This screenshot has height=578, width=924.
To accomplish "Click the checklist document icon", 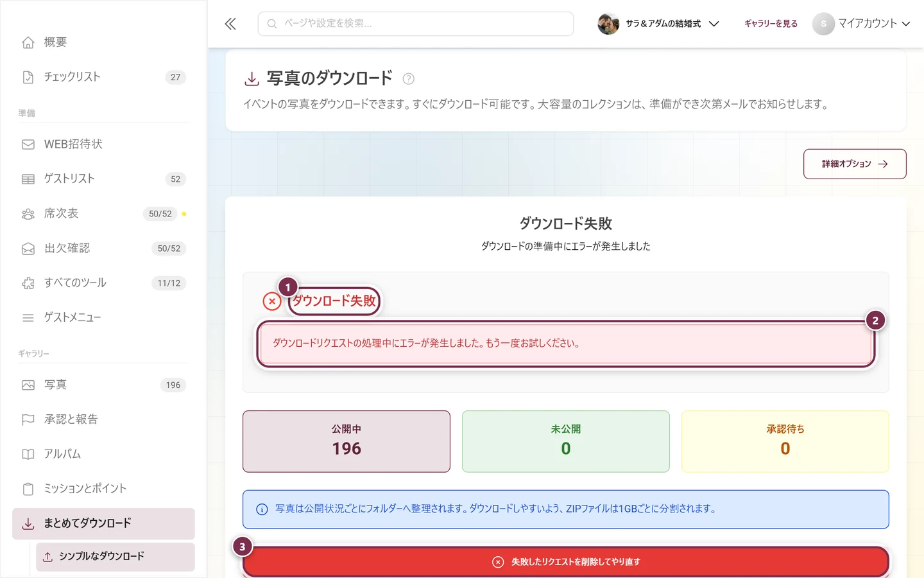I will coord(28,77).
